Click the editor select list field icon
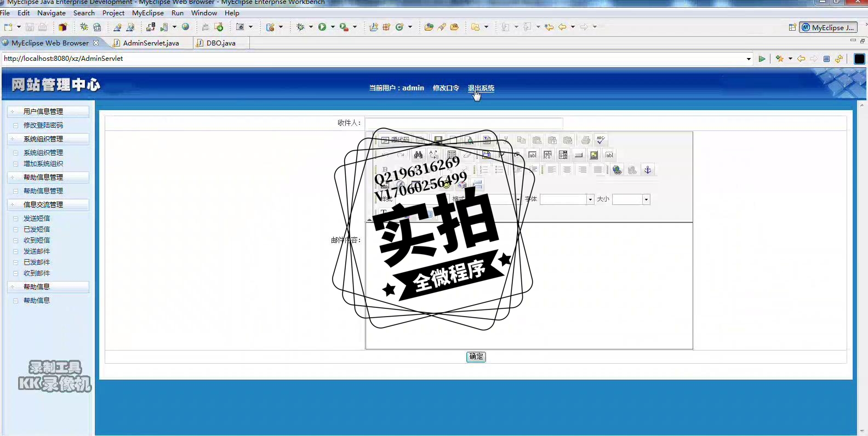The height and width of the screenshot is (436, 868). tap(563, 155)
